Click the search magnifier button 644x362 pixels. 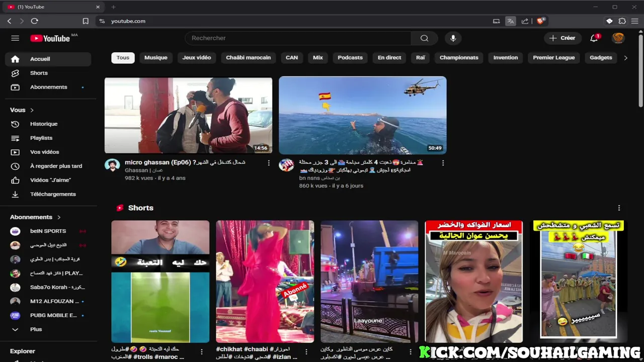point(424,38)
